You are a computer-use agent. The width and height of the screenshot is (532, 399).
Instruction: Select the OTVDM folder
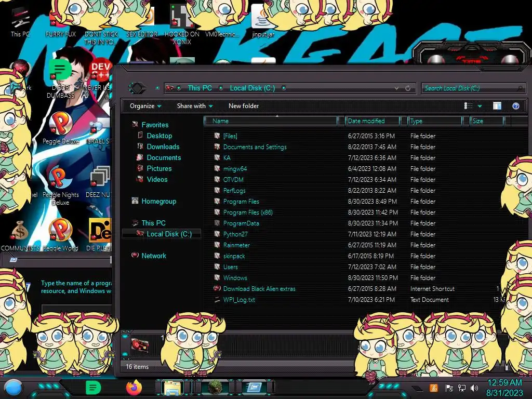tap(233, 179)
